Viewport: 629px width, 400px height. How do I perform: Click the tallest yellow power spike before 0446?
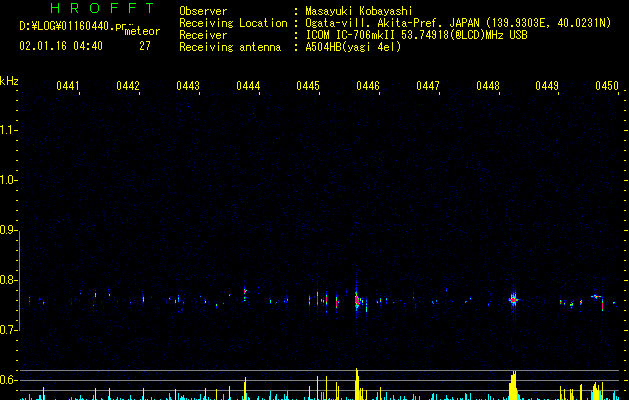click(x=357, y=384)
